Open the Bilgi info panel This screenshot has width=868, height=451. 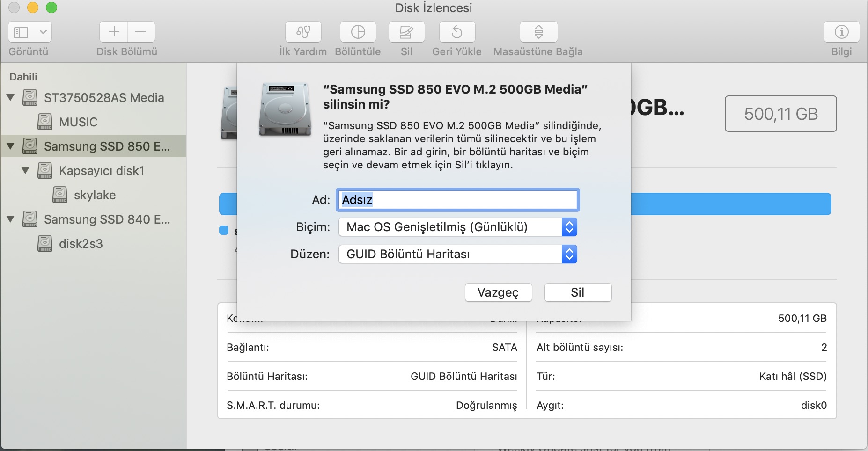(x=841, y=32)
